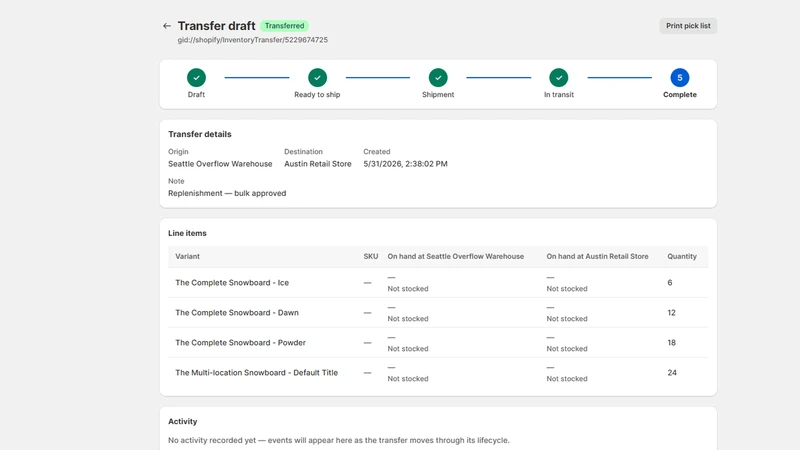Click the Line items section heading
Viewport: 800px width, 450px height.
[187, 233]
